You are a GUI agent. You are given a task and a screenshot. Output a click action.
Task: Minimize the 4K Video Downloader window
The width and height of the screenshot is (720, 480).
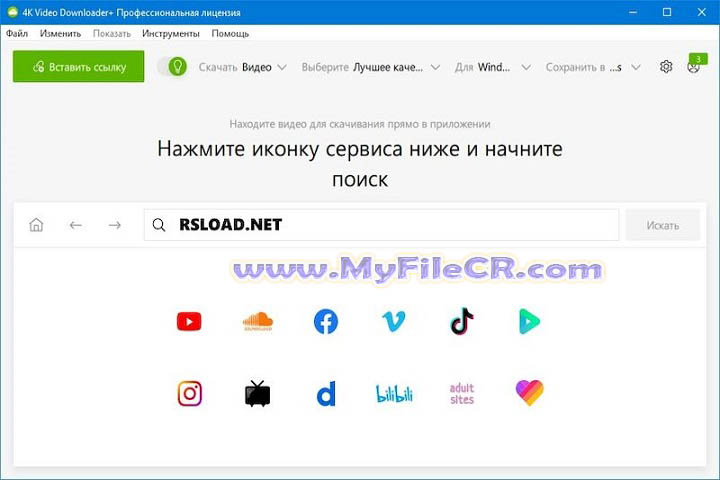(633, 12)
